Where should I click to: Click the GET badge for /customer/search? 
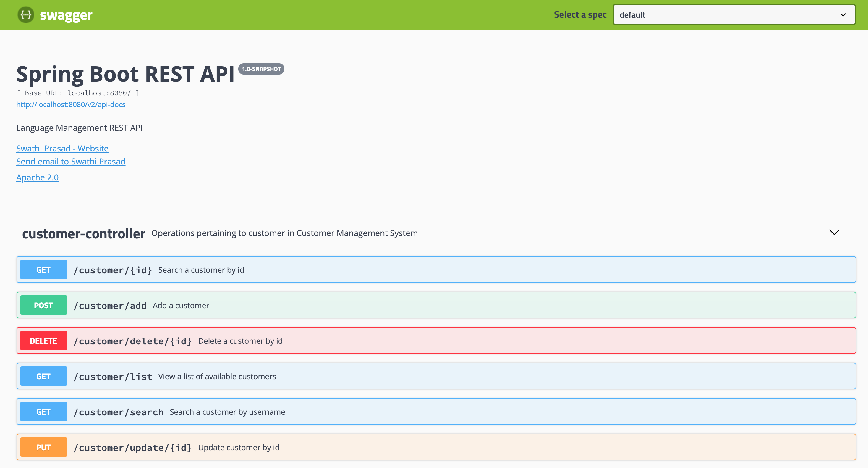(43, 412)
